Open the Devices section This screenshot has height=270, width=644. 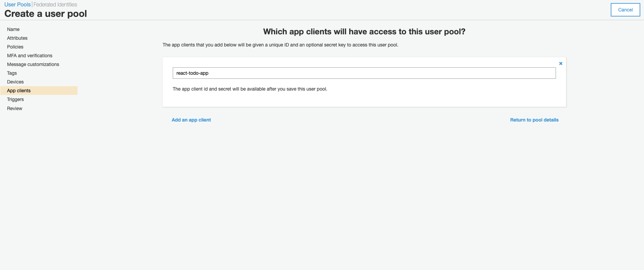(15, 82)
